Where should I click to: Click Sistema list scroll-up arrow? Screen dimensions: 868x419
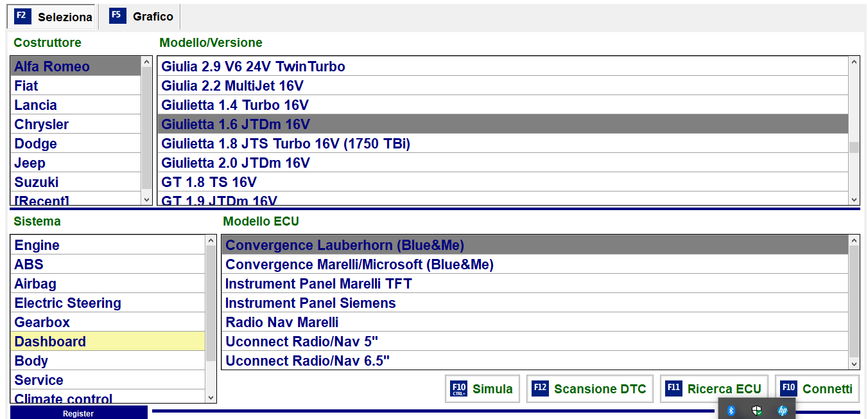[x=211, y=241]
